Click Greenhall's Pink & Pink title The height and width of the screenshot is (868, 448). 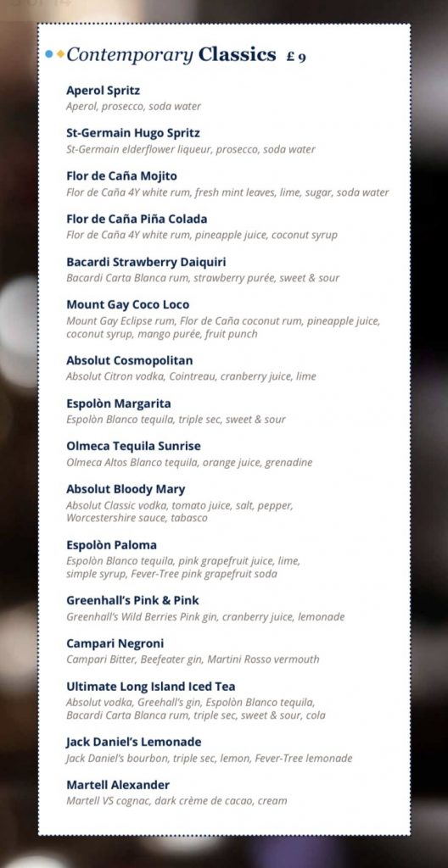tap(132, 601)
